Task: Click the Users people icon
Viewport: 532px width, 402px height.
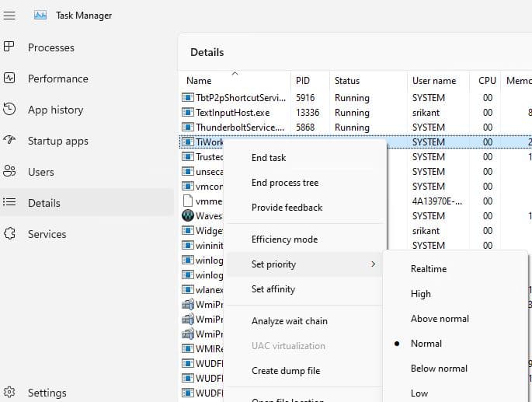Action: tap(9, 171)
